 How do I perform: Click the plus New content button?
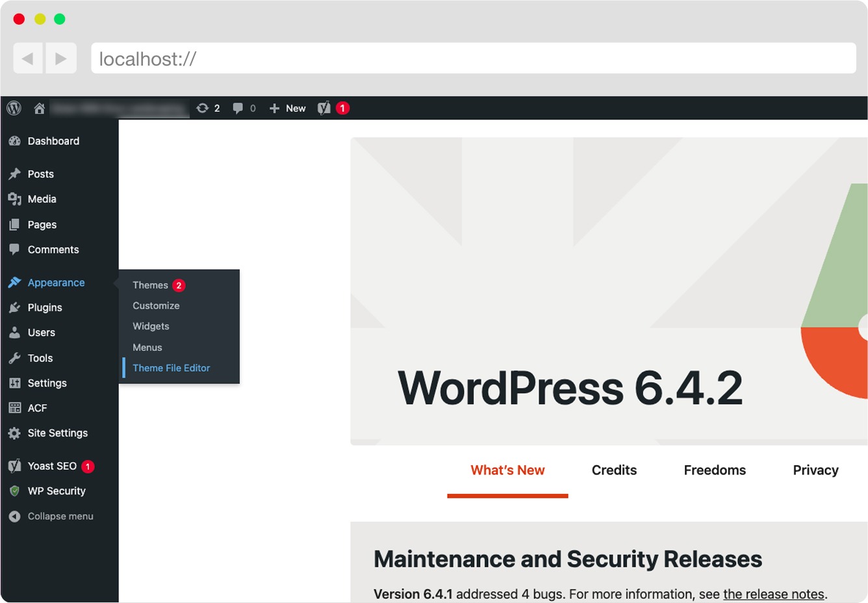[x=287, y=109]
